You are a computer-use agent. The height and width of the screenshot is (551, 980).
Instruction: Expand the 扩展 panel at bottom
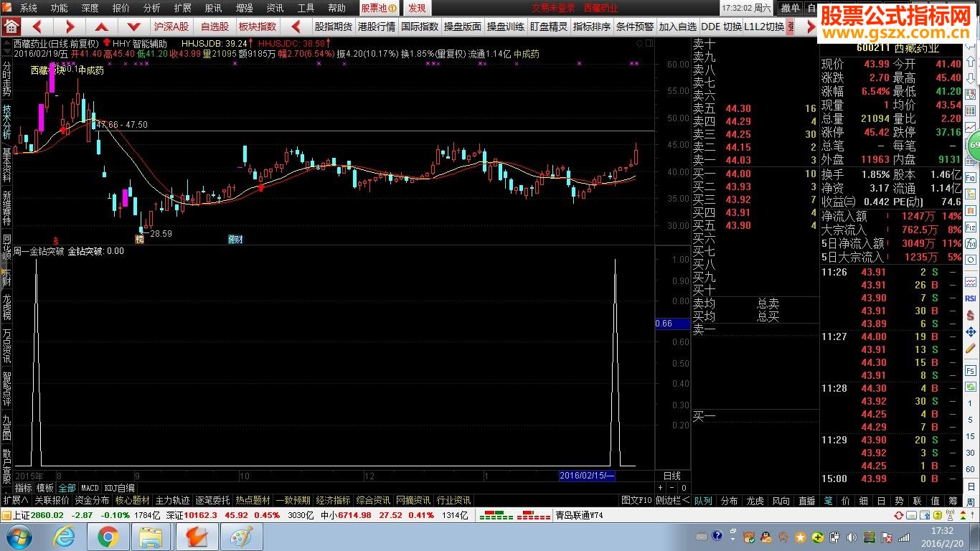point(16,500)
